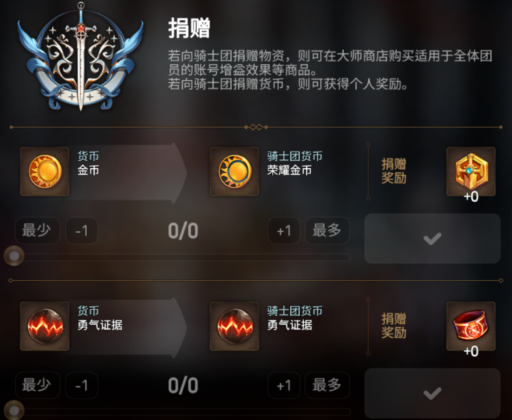Increase 勇气证据 amount with +1
This screenshot has width=512, height=420.
[284, 385]
